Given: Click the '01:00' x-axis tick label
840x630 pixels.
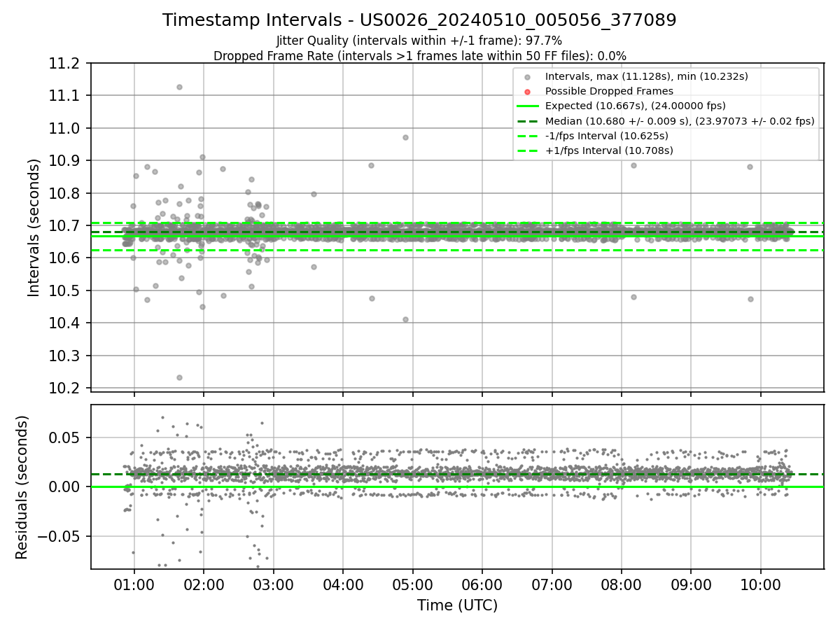Looking at the screenshot, I should coord(134,585).
